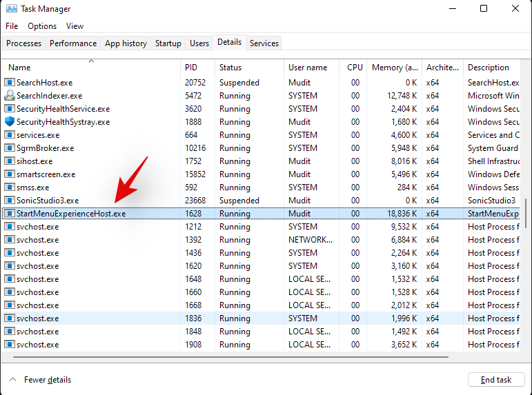Click the Task Manager title bar icon
532x395 pixels.
pos(10,9)
